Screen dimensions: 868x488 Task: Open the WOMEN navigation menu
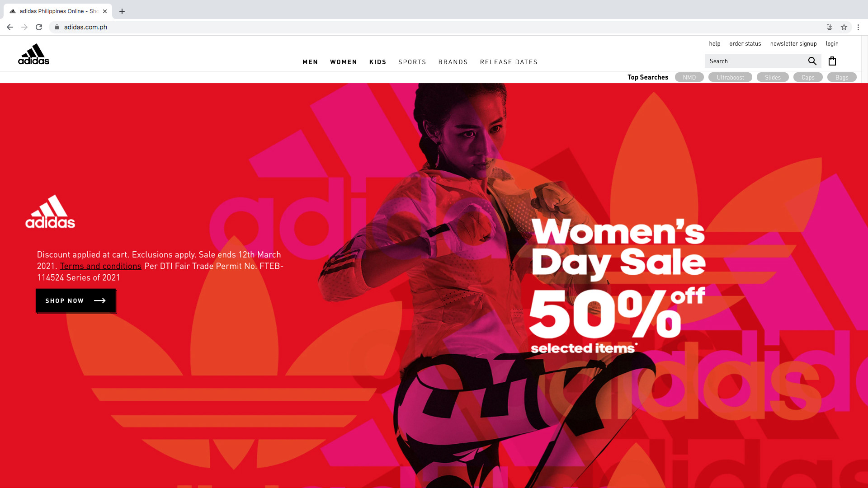(x=344, y=62)
